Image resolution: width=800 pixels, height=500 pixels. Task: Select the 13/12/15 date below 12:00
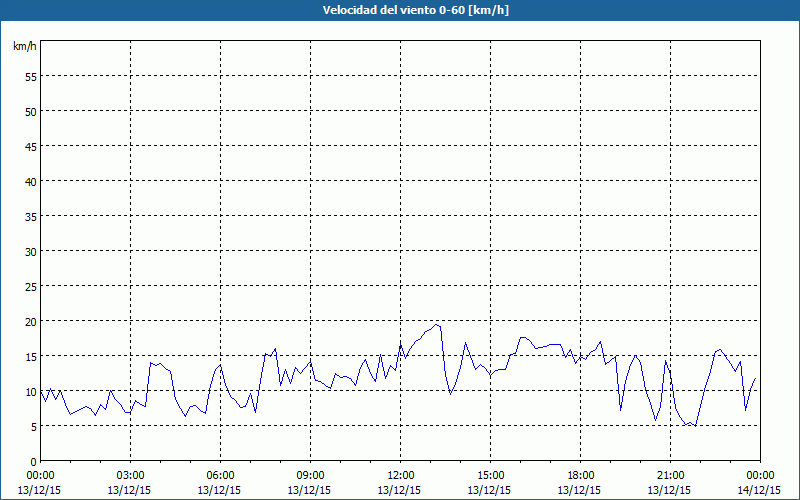399,490
